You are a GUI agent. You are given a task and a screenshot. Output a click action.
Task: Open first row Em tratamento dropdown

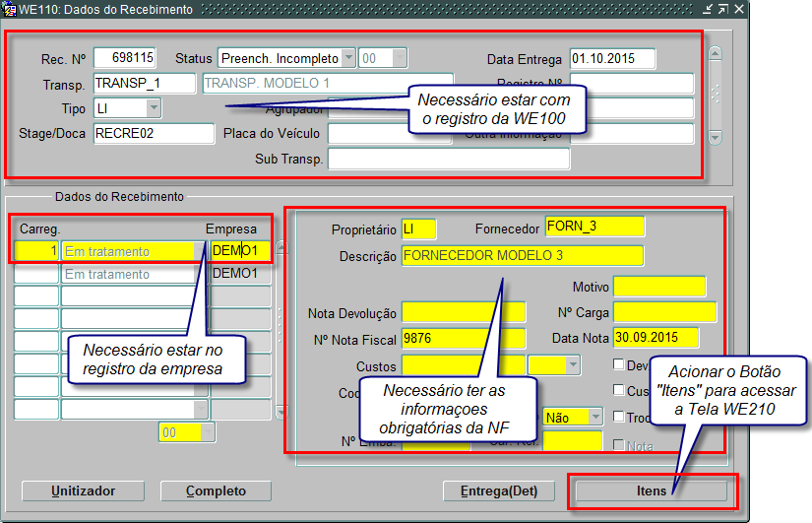click(200, 251)
